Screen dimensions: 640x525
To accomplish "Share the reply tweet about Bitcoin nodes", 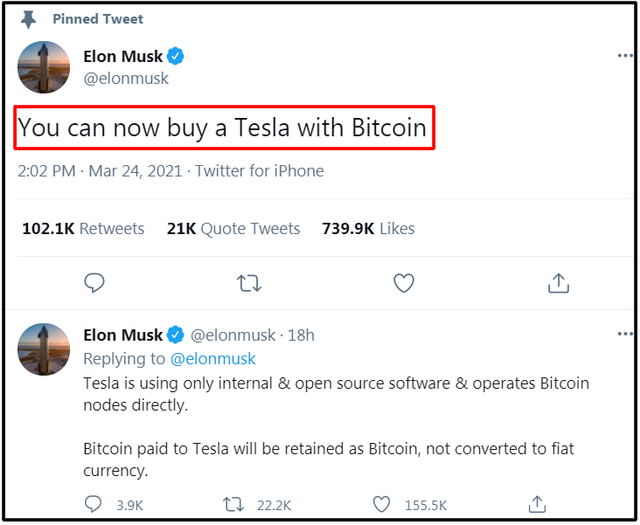I will pyautogui.click(x=537, y=504).
